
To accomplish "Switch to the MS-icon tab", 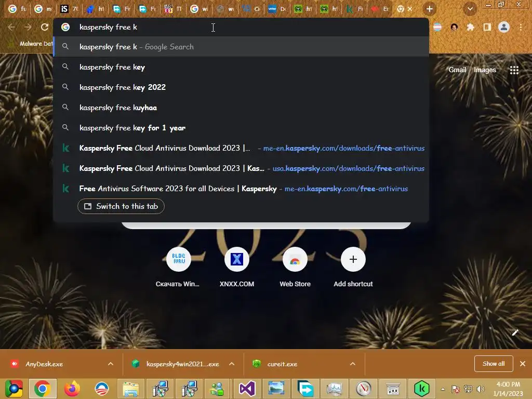I will click(x=172, y=9).
